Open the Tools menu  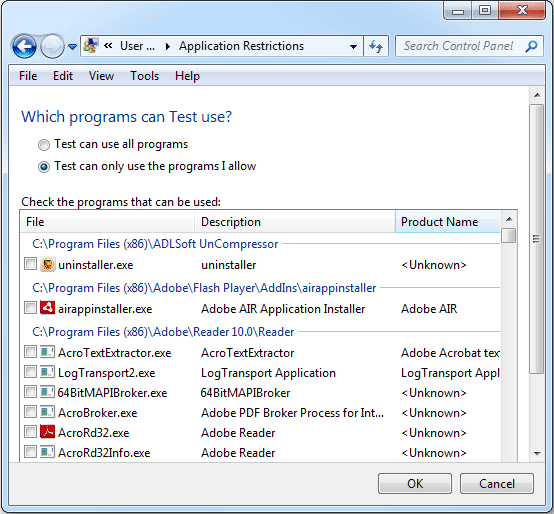(x=145, y=76)
